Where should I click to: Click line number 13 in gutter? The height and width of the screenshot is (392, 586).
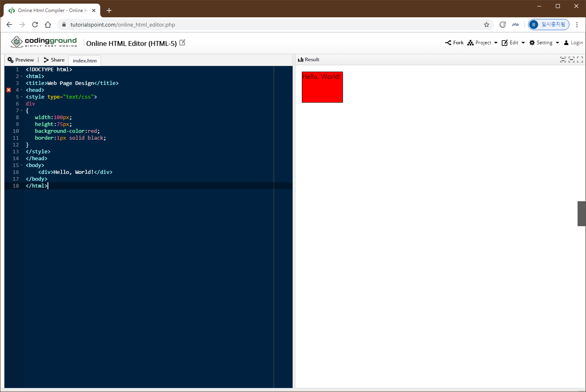point(16,152)
